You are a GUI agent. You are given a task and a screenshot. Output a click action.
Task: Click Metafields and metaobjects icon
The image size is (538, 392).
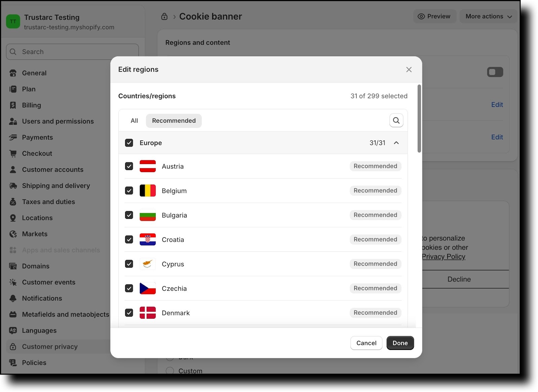pos(13,314)
